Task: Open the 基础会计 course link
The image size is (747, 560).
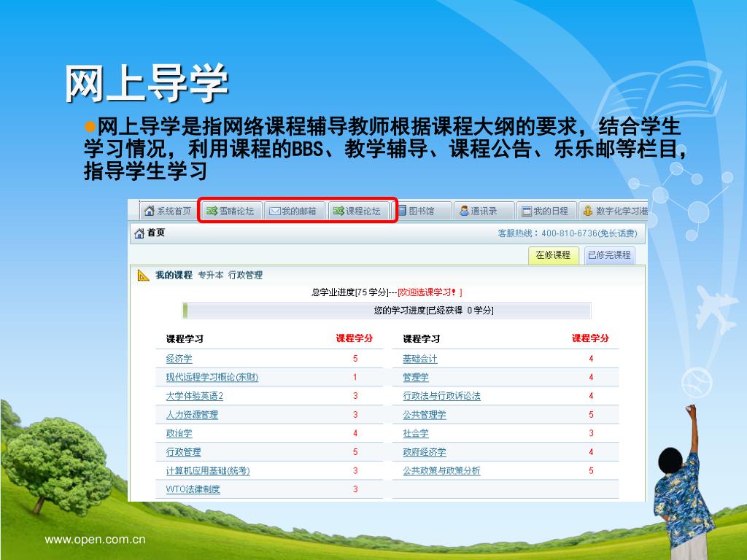Action: (x=419, y=359)
